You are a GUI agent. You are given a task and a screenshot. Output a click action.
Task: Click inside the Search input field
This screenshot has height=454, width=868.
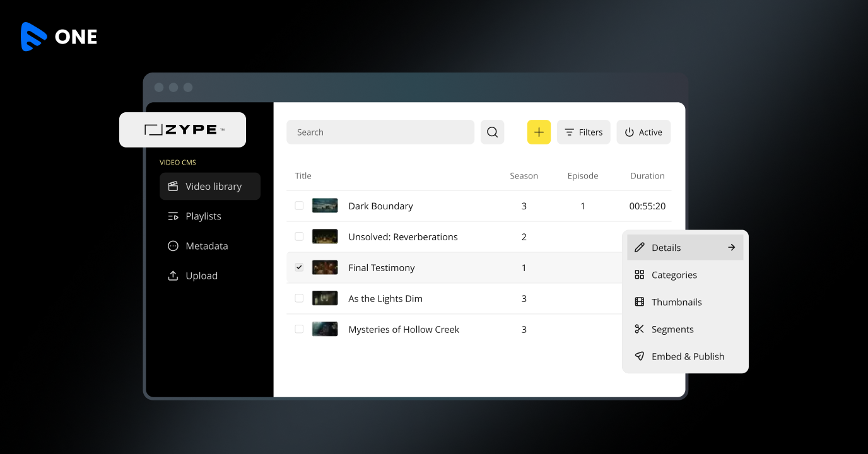(x=380, y=132)
